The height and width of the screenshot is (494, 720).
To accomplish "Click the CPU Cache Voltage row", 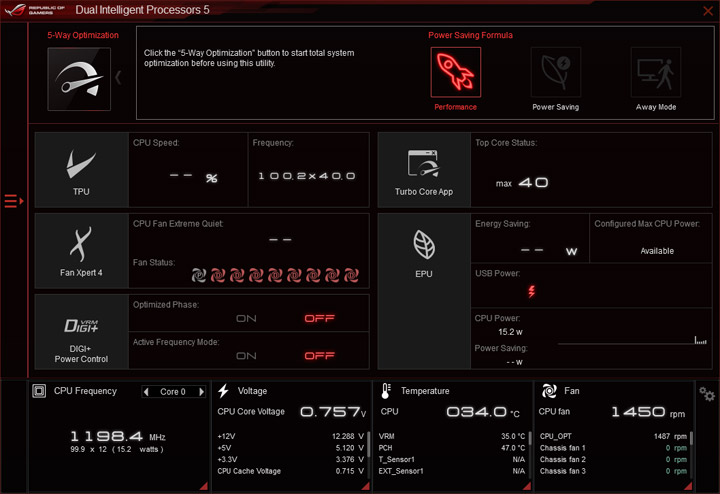I will [291, 471].
